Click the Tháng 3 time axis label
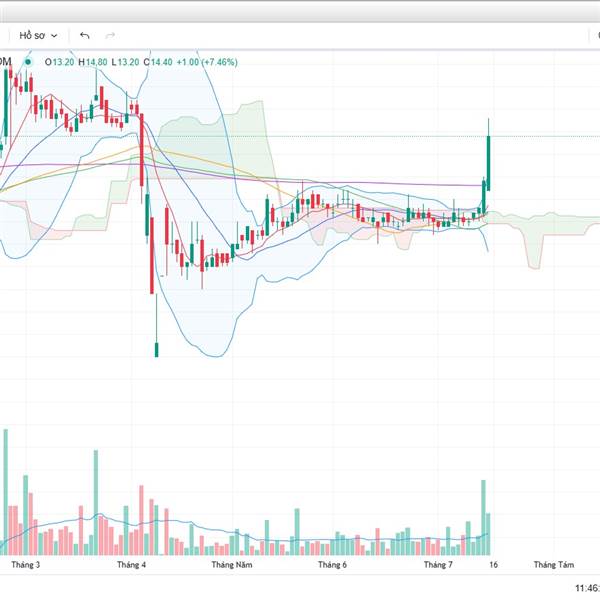The image size is (600, 600). pyautogui.click(x=26, y=564)
